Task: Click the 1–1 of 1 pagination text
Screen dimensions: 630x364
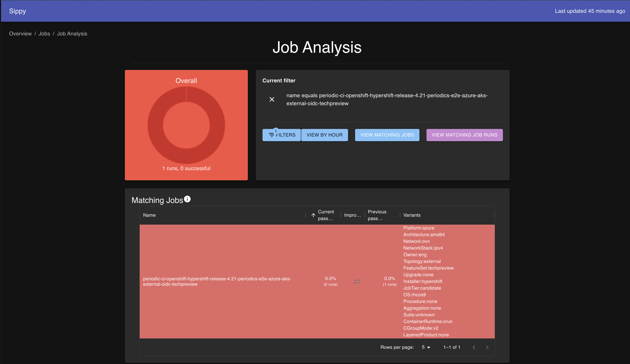Action: coord(452,347)
